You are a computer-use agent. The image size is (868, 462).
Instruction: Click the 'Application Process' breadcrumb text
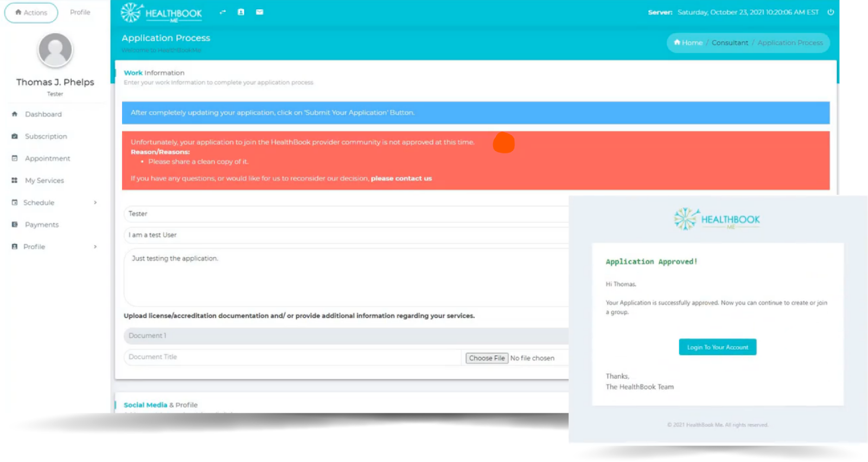pyautogui.click(x=790, y=42)
